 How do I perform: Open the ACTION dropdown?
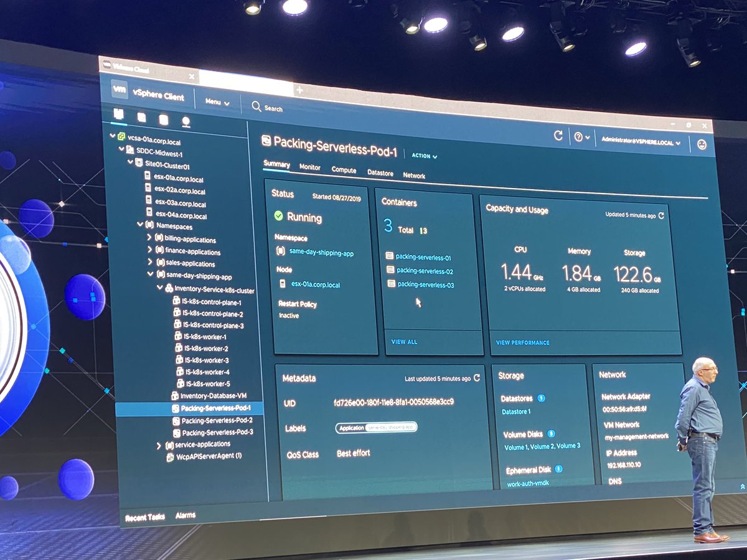pos(425,156)
